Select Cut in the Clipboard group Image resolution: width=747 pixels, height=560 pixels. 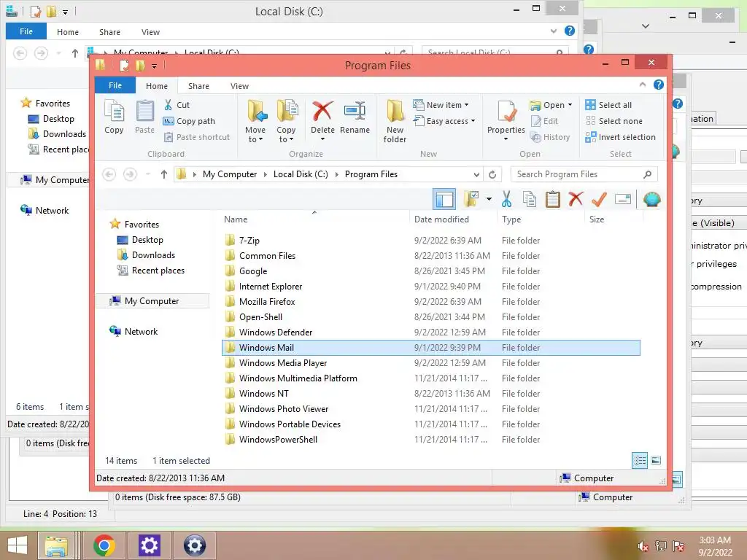tap(177, 105)
